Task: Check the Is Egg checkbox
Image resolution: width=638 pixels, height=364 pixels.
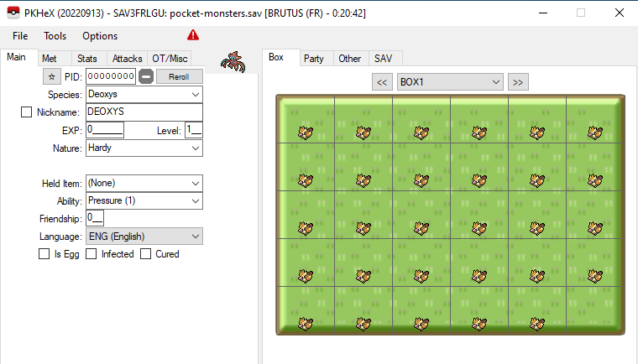Action: coord(44,254)
